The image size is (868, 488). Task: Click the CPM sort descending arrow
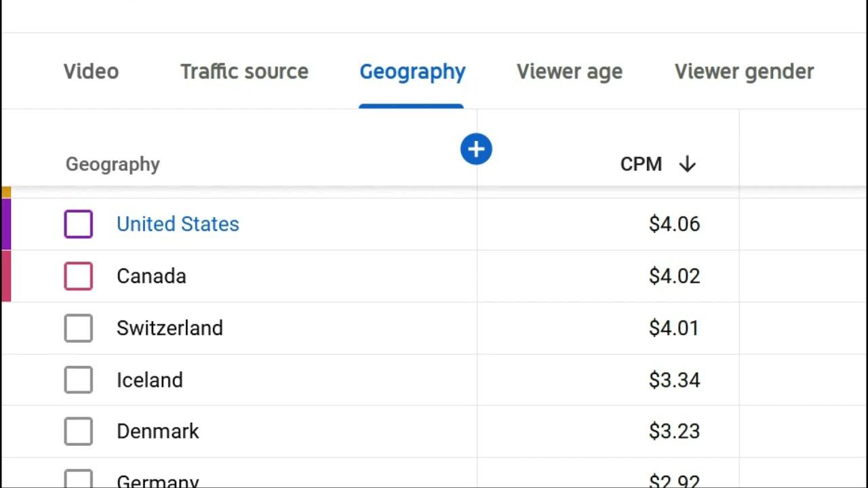pyautogui.click(x=687, y=164)
